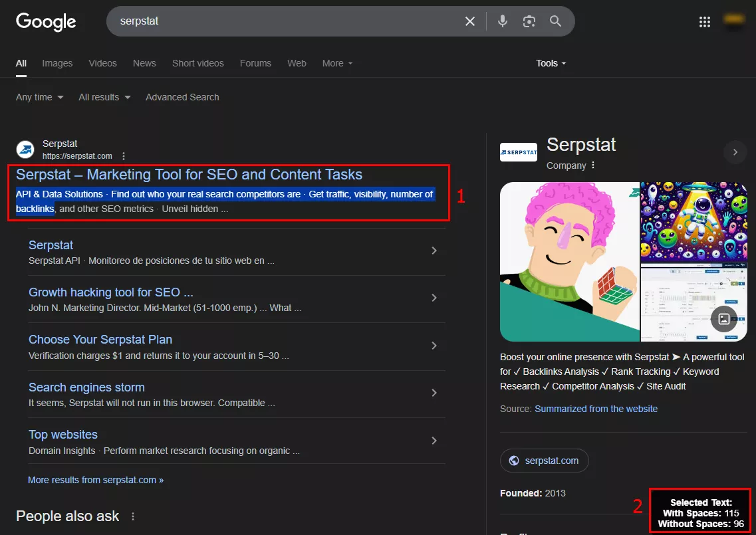Viewport: 756px width, 535px height.
Task: Open the Serpstat sitelink
Action: coord(51,245)
